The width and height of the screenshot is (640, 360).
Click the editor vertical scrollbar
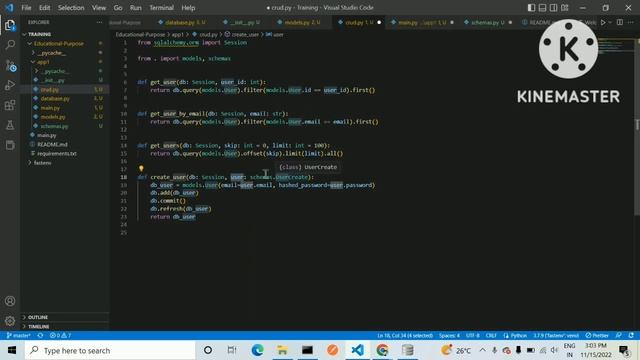pyautogui.click(x=637, y=126)
